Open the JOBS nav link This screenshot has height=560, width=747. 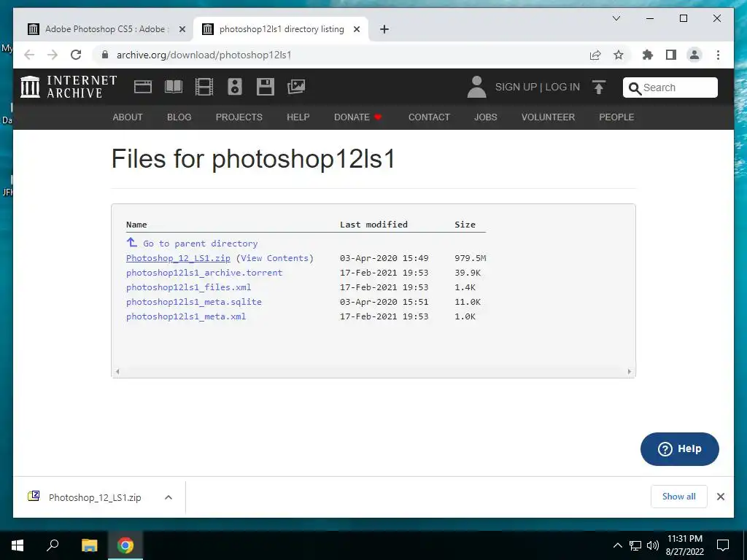point(485,117)
